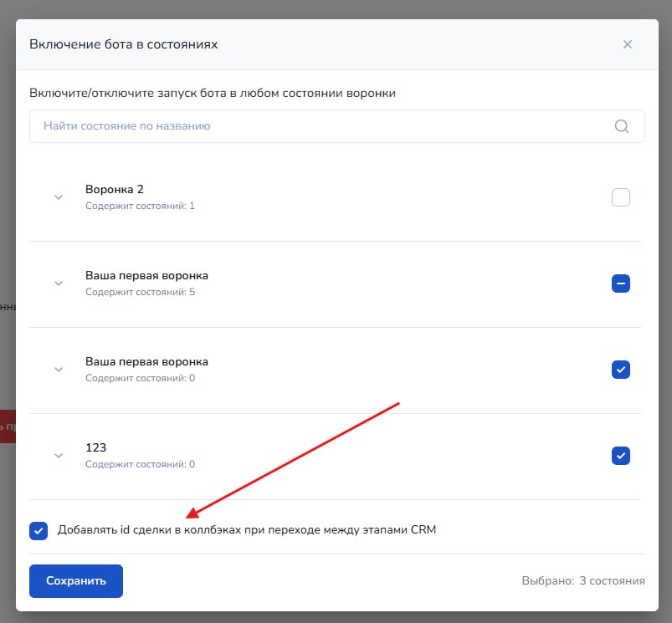Enable the 'Воронка 2' checkbox
This screenshot has height=623, width=672.
[x=620, y=197]
